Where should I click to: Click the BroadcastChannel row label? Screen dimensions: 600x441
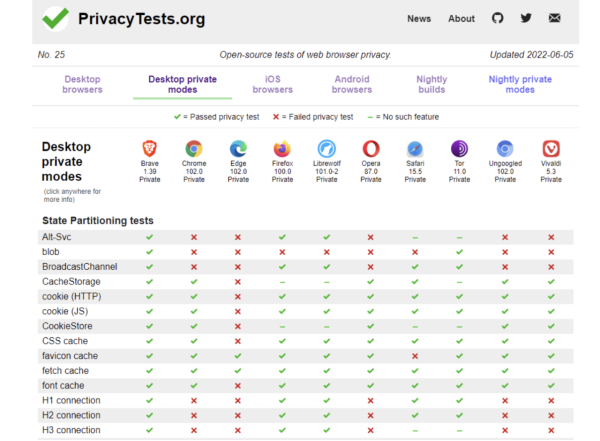pos(80,267)
